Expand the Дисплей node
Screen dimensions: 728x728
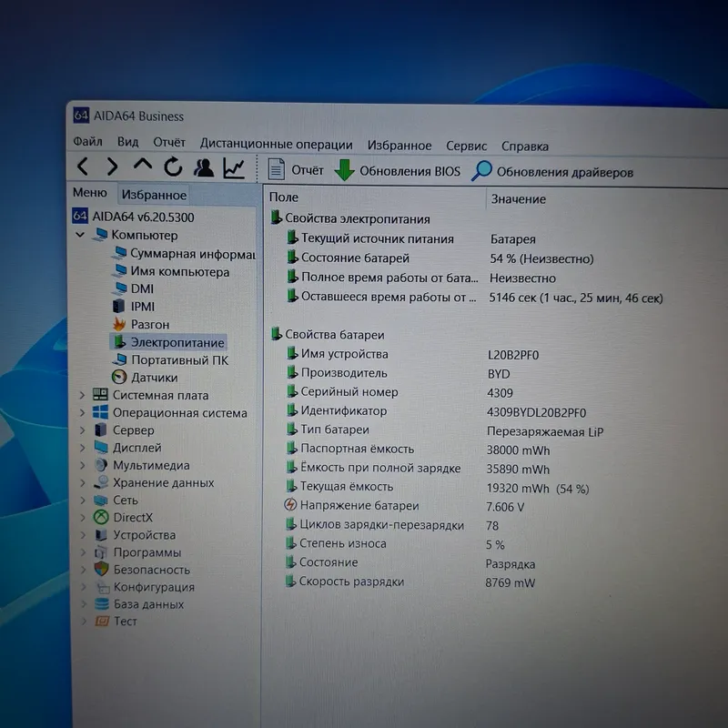(x=82, y=448)
